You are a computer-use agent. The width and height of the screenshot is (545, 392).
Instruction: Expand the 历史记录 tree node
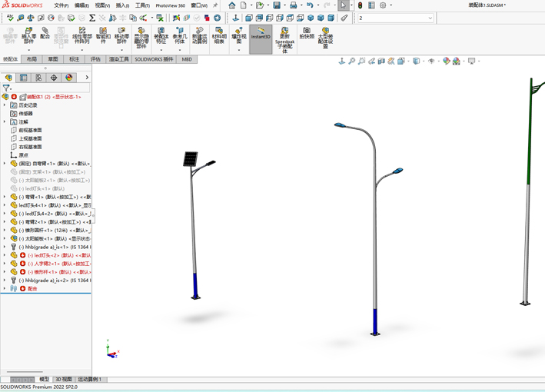[x=5, y=105]
